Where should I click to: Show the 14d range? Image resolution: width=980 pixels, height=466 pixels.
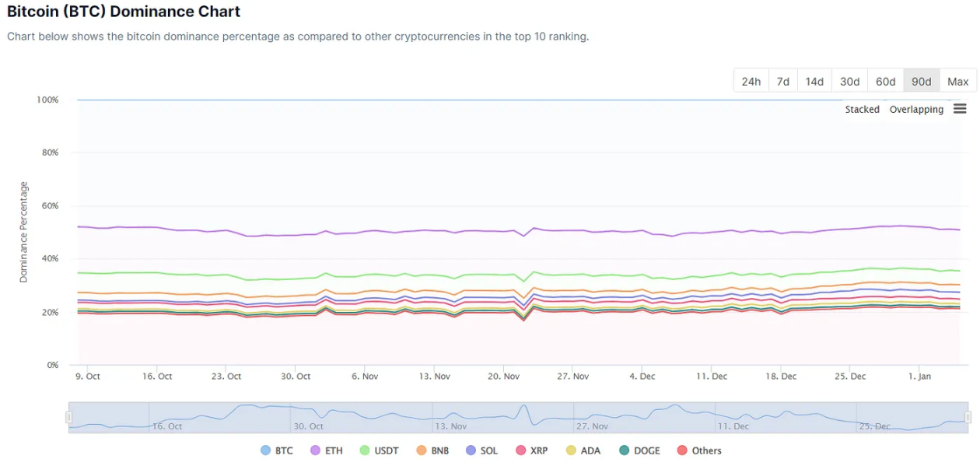[x=814, y=81]
